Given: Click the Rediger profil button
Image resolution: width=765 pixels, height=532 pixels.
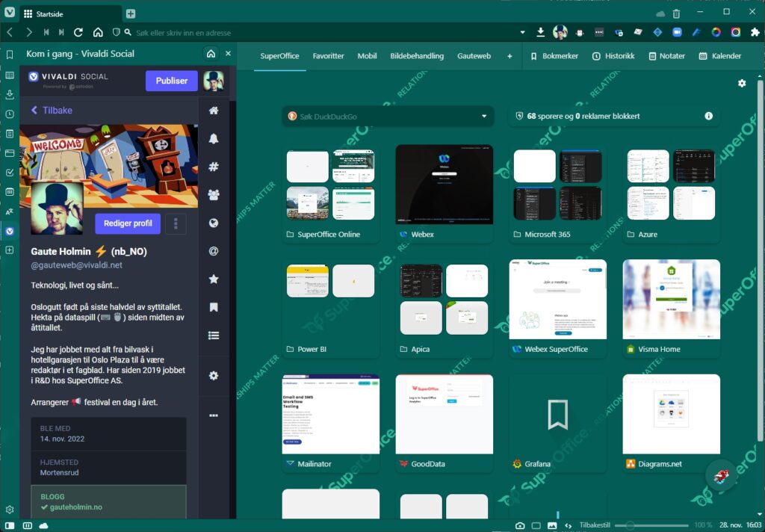Looking at the screenshot, I should click(128, 223).
